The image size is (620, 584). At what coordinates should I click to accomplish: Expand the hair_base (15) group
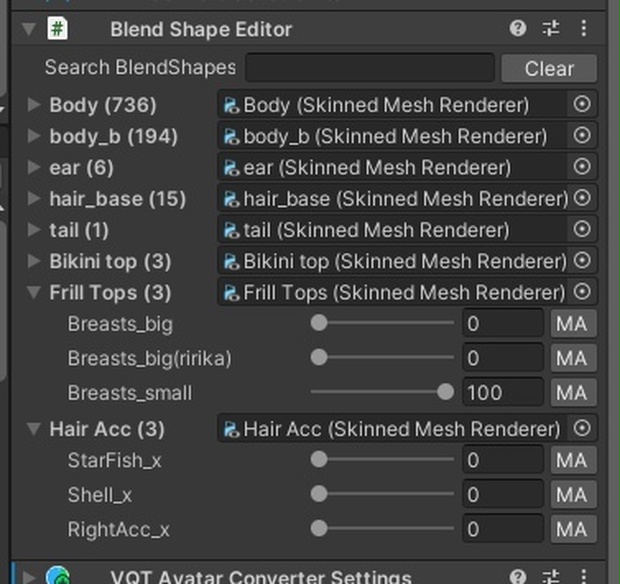pos(35,199)
